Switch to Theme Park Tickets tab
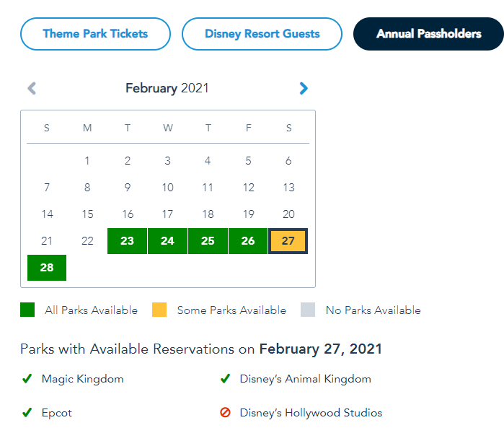This screenshot has height=428, width=504. pos(95,34)
